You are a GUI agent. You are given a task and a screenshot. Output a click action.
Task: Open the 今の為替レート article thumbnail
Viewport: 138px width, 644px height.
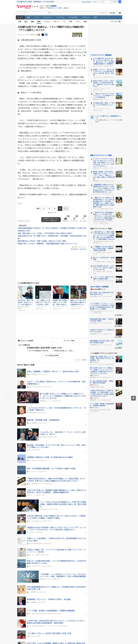tap(28, 576)
